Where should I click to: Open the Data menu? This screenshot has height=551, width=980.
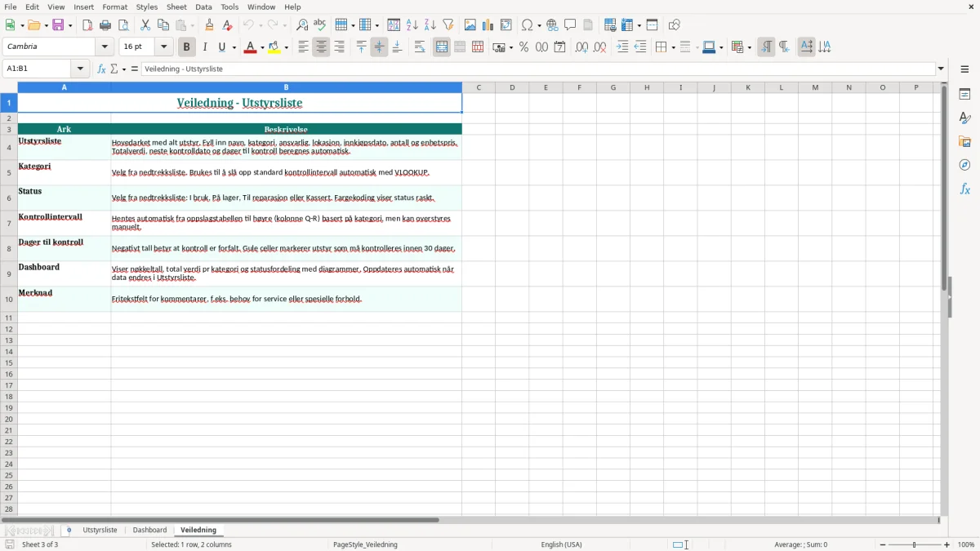click(x=203, y=7)
